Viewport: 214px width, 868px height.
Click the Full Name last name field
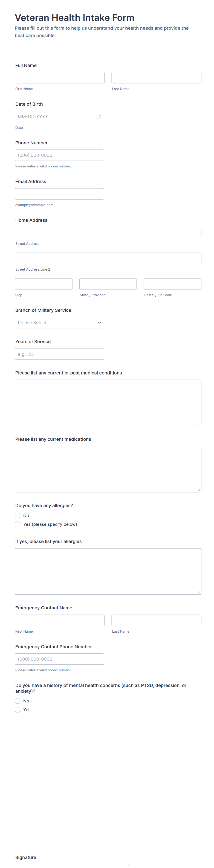tap(156, 78)
